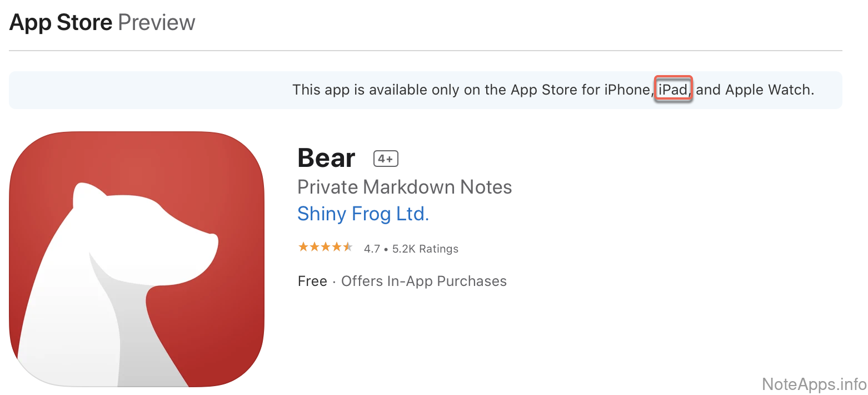
Task: Click the highlighted iPad word in banner
Action: tap(673, 90)
